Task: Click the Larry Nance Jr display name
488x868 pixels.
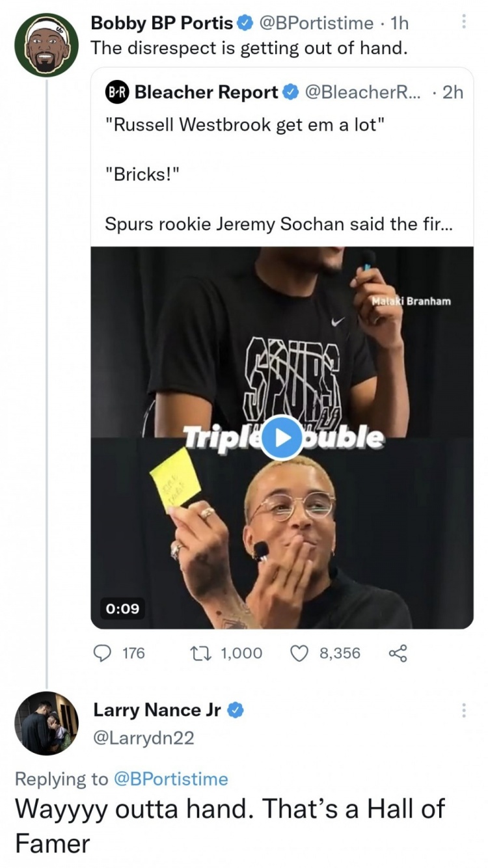Action: pyautogui.click(x=157, y=710)
